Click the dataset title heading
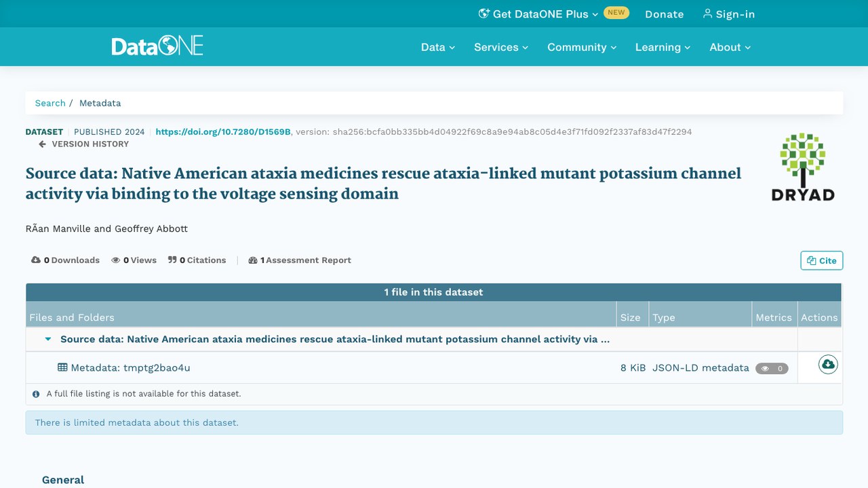The height and width of the screenshot is (488, 868). [383, 184]
